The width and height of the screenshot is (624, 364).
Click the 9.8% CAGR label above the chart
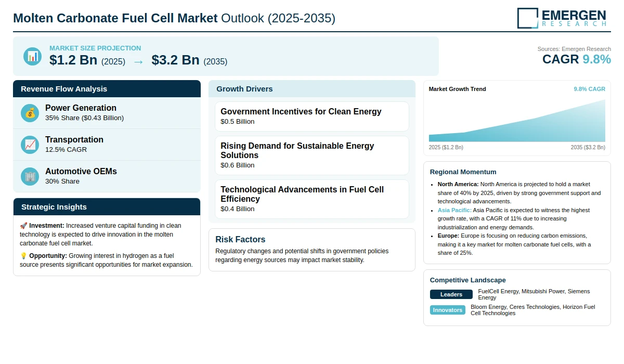point(589,89)
